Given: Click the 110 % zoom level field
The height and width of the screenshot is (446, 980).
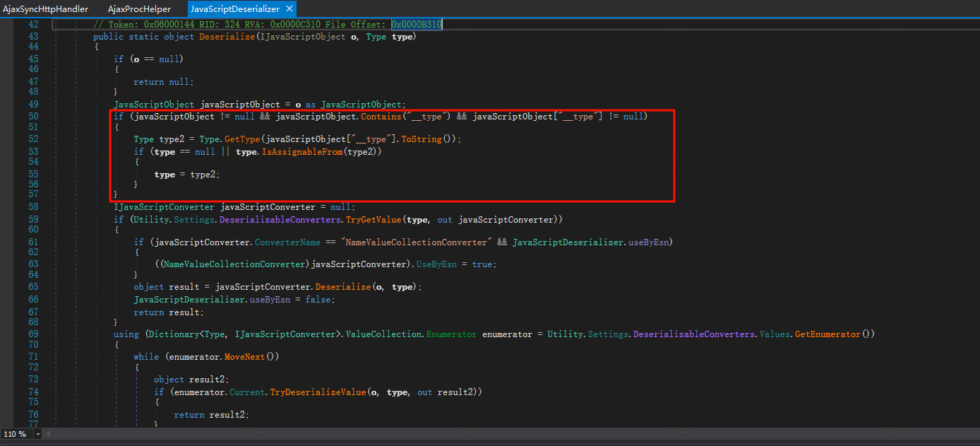Looking at the screenshot, I should [x=16, y=434].
